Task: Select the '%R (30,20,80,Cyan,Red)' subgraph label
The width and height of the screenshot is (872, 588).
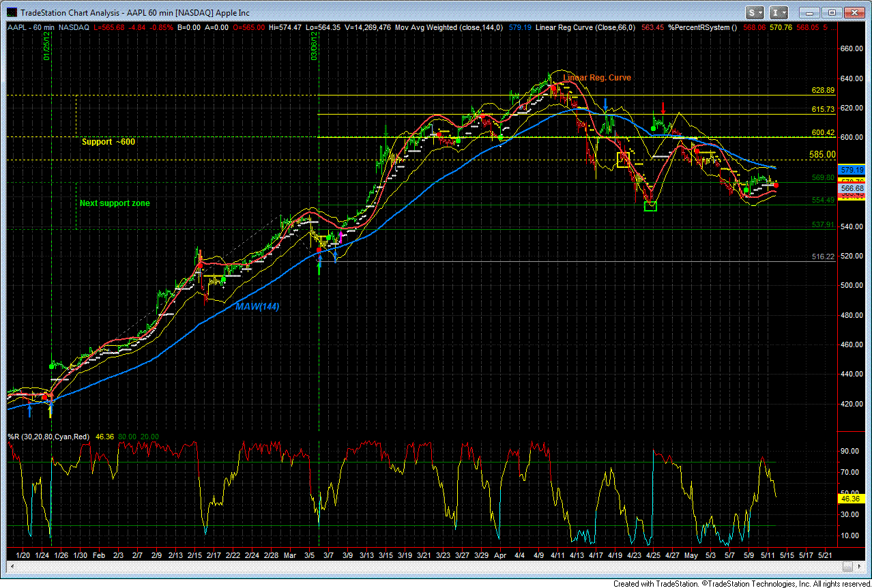Action: [48, 437]
